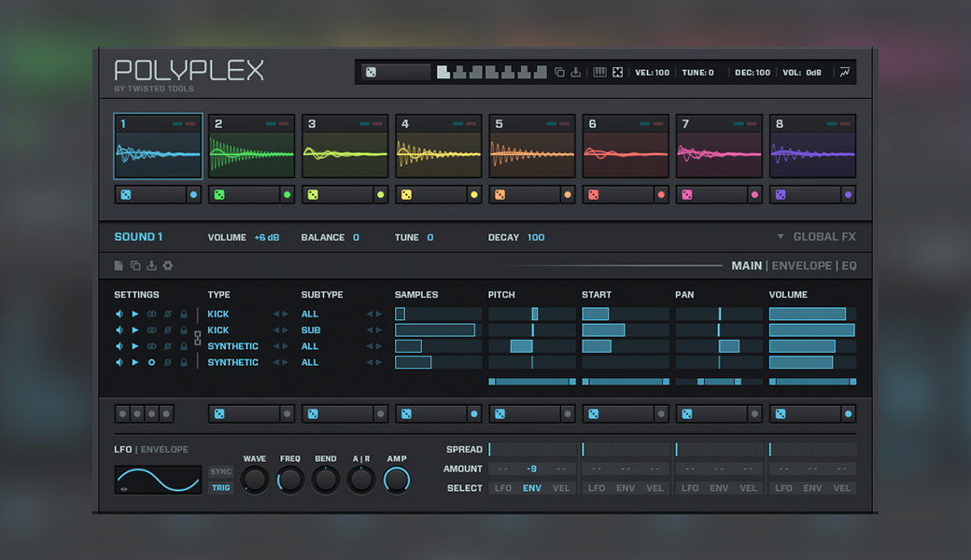This screenshot has height=560, width=971.
Task: Click the save-to-disk icon in the top bar
Action: 576,73
